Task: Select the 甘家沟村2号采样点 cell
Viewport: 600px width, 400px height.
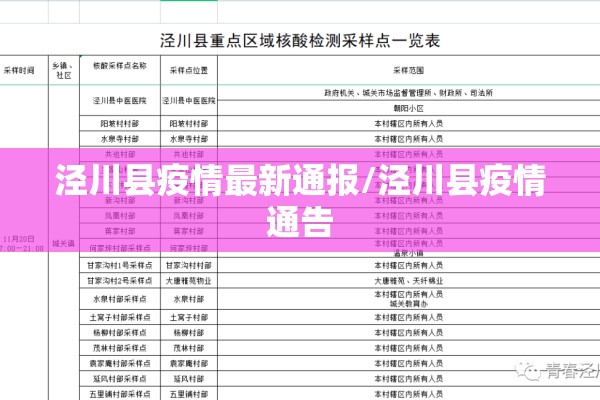Action: click(120, 281)
